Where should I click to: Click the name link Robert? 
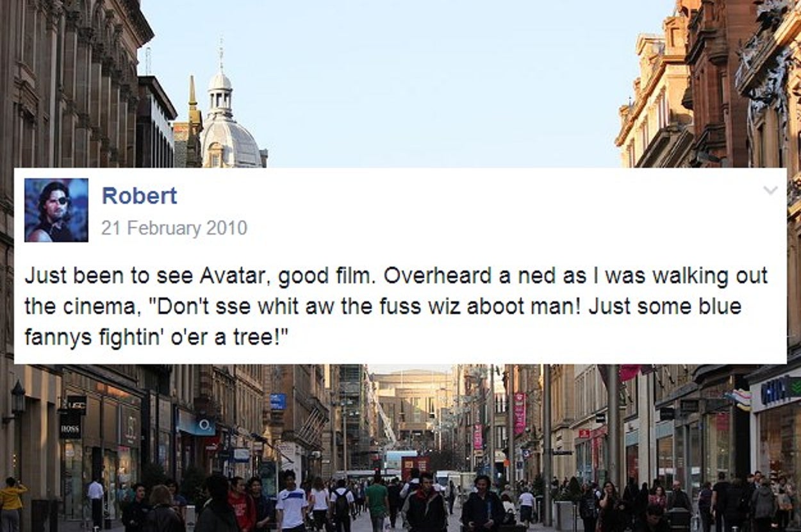pyautogui.click(x=139, y=196)
